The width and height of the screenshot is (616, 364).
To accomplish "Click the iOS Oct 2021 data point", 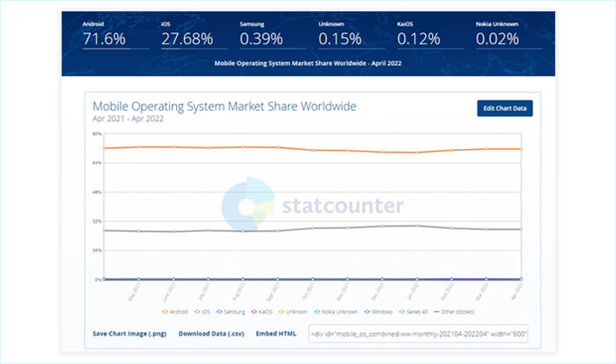I will point(312,228).
